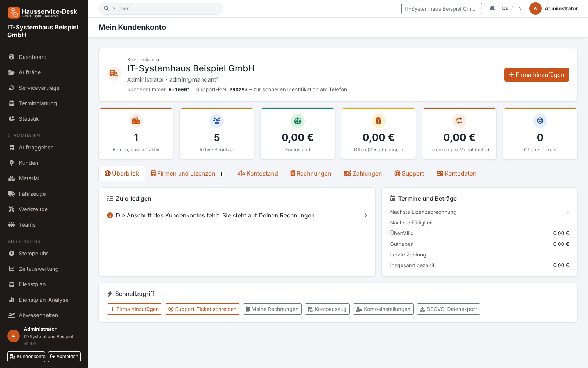Image resolution: width=588 pixels, height=368 pixels.
Task: Expand the Anschrift fehlt task chevron
Action: point(365,215)
